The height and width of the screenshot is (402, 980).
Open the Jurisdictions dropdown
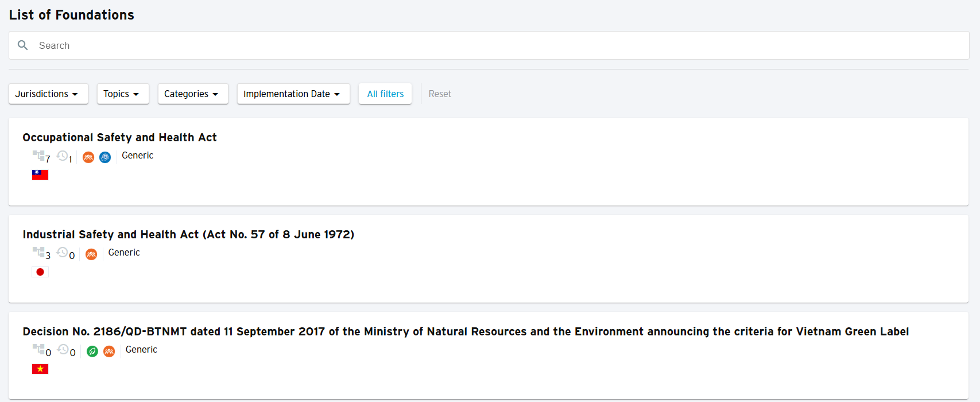pos(48,94)
